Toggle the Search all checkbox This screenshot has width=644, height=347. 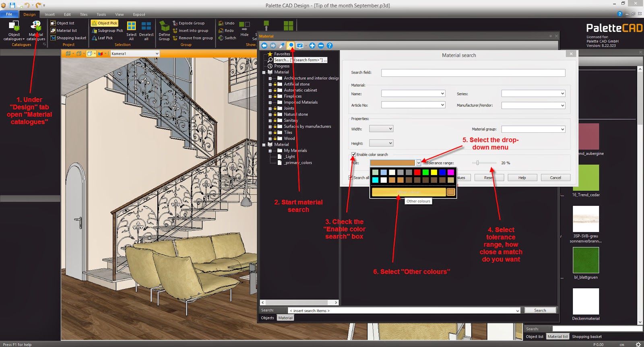(x=351, y=178)
